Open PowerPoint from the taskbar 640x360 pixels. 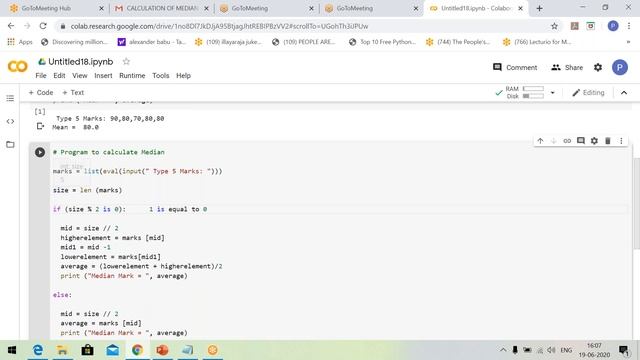[x=162, y=350]
